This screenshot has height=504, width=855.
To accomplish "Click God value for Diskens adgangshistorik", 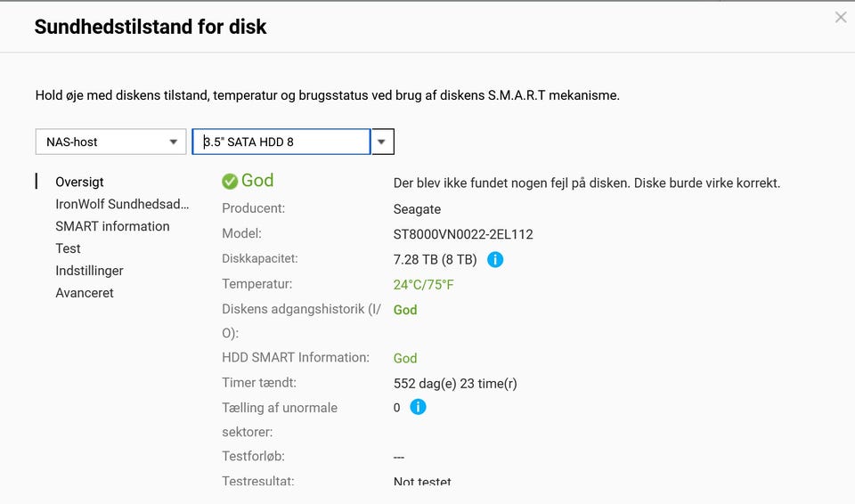I will click(405, 310).
